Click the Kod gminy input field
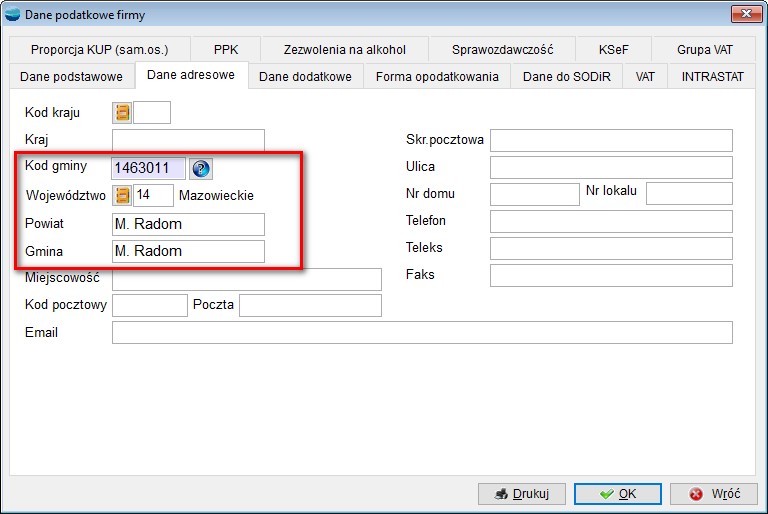Image resolution: width=768 pixels, height=514 pixels. coord(148,168)
